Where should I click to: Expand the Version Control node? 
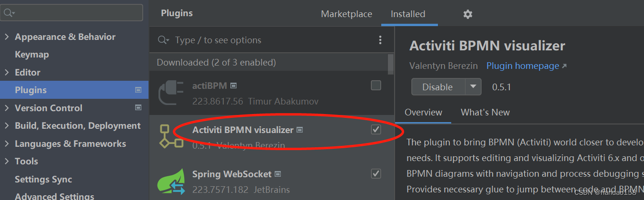[x=7, y=108]
